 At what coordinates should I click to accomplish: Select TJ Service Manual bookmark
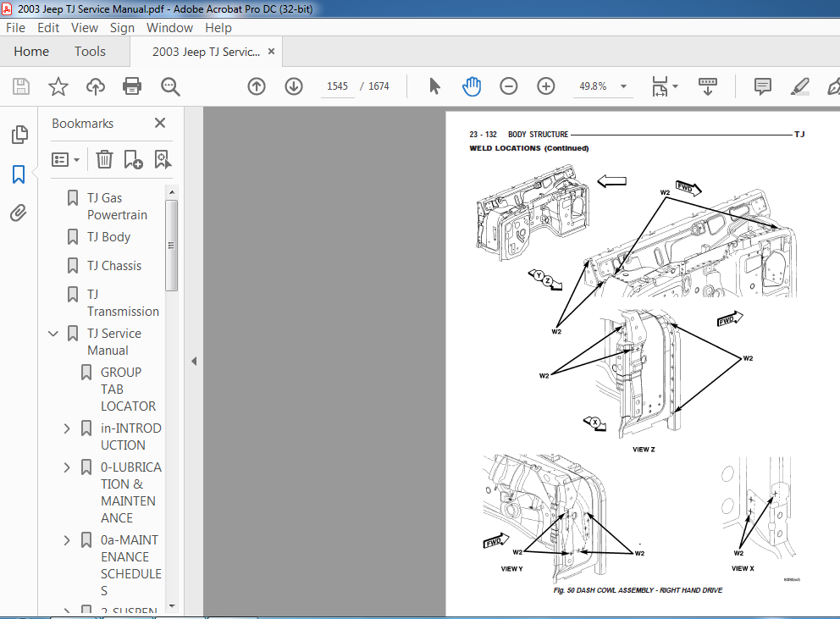click(x=114, y=342)
